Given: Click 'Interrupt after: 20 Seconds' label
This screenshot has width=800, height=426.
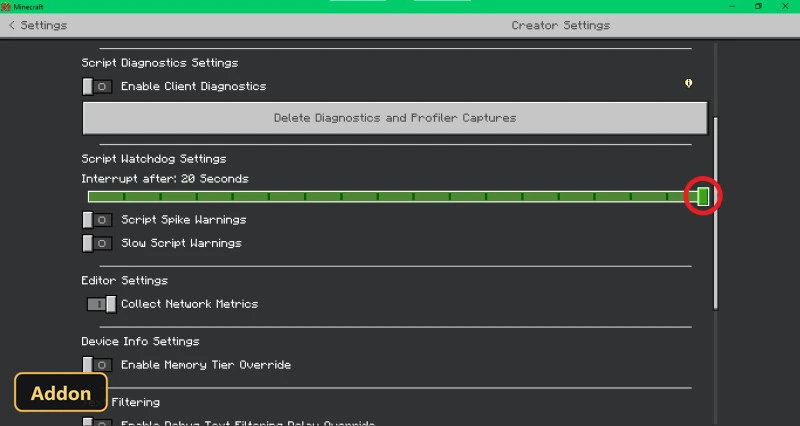Looking at the screenshot, I should click(x=165, y=179).
